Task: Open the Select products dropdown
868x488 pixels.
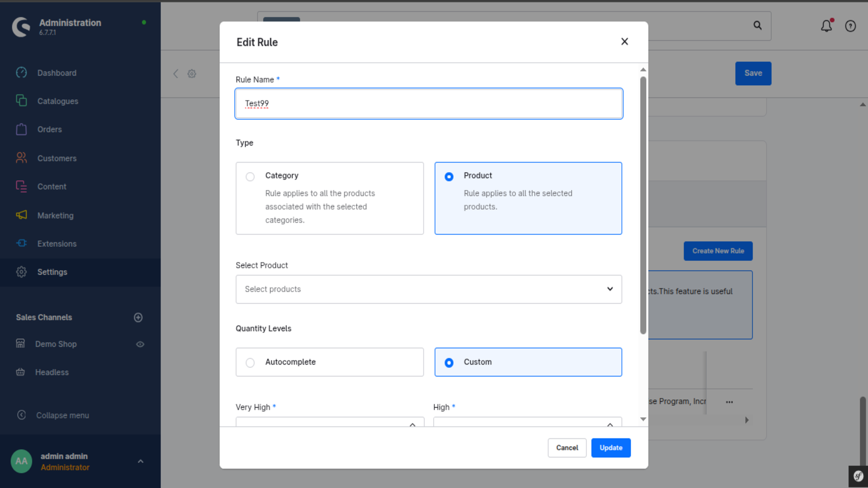Action: [x=429, y=289]
